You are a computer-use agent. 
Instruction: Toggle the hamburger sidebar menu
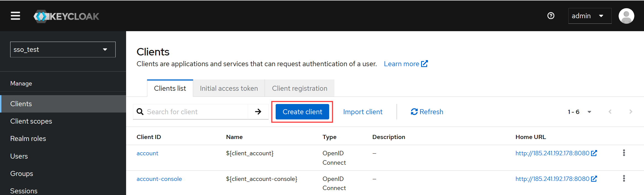click(x=15, y=16)
